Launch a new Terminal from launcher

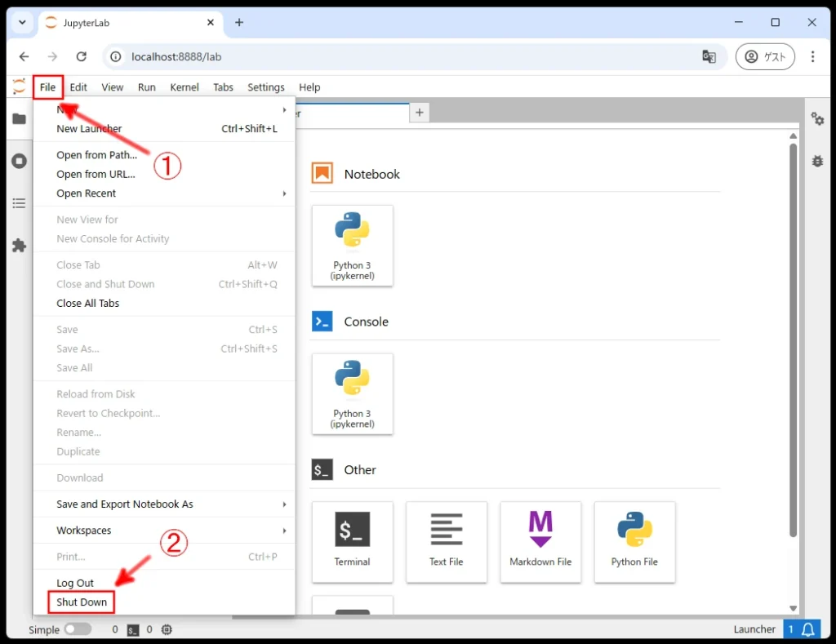pyautogui.click(x=353, y=542)
